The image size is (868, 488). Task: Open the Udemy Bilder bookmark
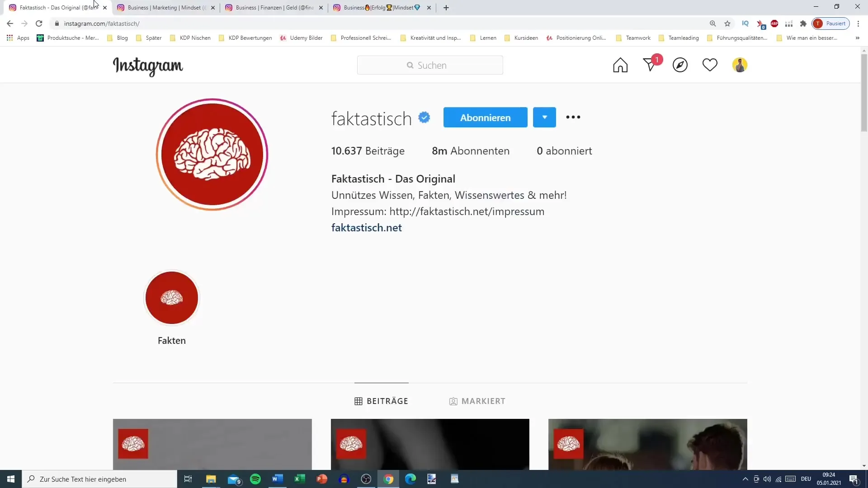[x=301, y=38]
